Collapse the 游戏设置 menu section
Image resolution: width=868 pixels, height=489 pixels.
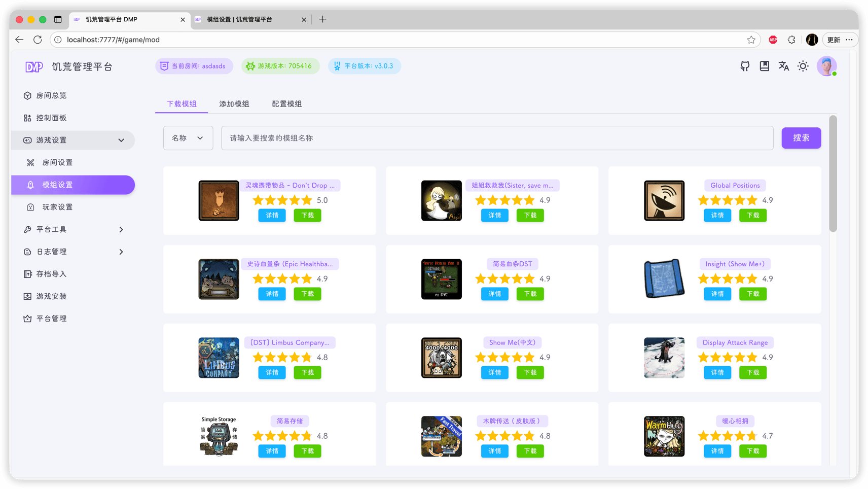121,140
